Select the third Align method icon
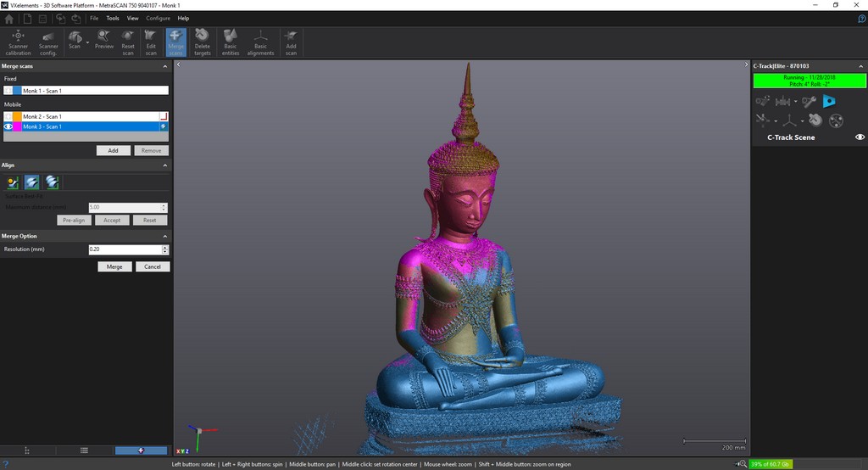Screen dimensions: 868x470 coord(52,182)
